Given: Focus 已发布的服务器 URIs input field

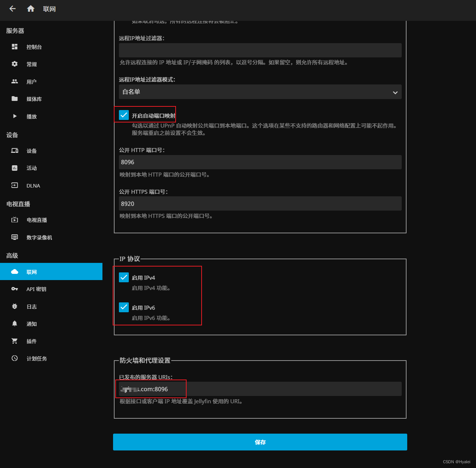Looking at the screenshot, I should tap(260, 389).
